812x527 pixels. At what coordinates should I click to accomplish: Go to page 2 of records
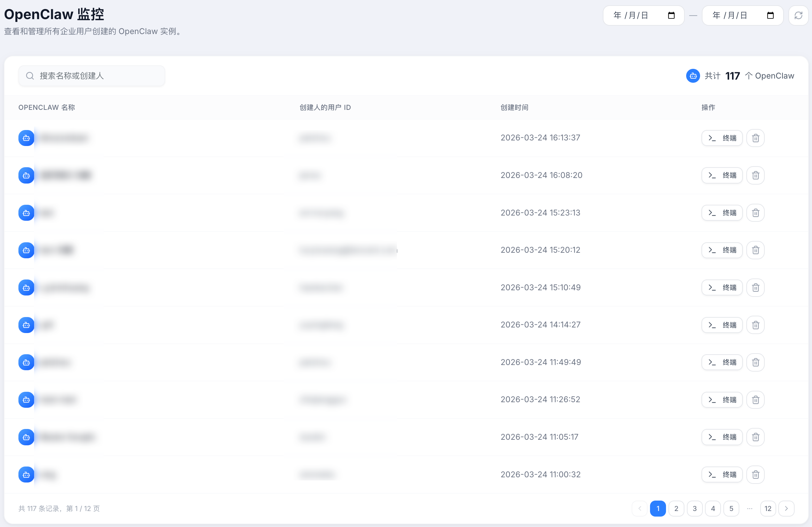[676, 509]
